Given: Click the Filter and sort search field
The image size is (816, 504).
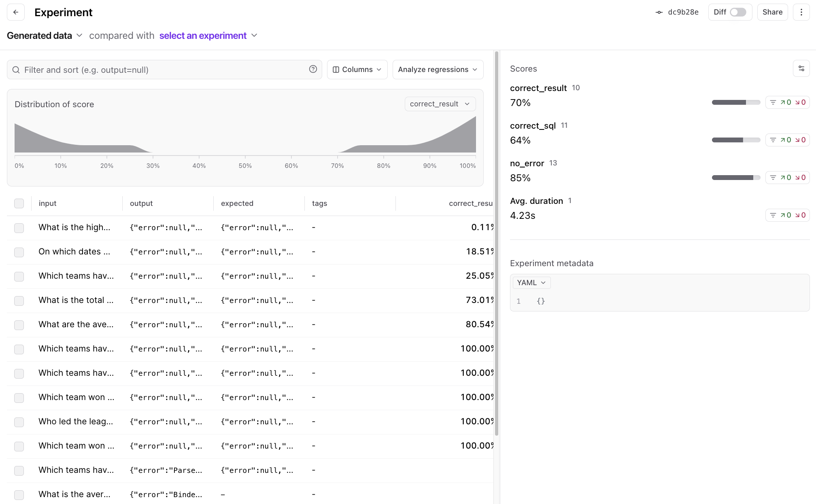Looking at the screenshot, I should [x=162, y=70].
